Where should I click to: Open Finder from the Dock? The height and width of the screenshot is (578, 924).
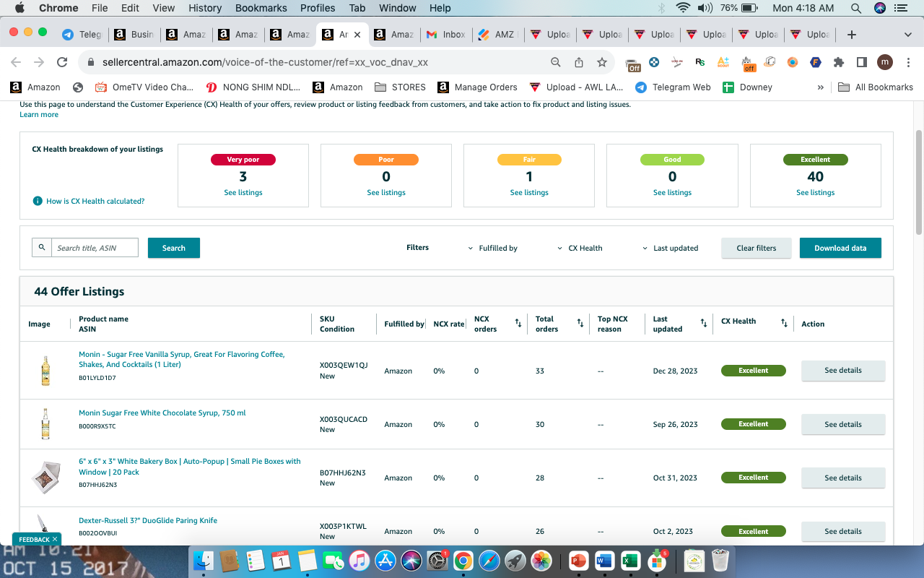pyautogui.click(x=204, y=560)
